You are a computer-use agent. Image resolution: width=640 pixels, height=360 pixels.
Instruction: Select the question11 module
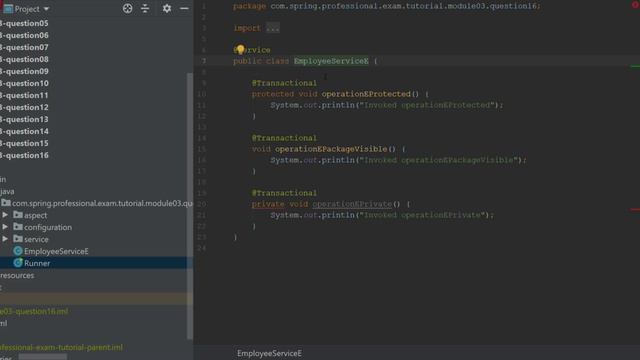(x=24, y=95)
